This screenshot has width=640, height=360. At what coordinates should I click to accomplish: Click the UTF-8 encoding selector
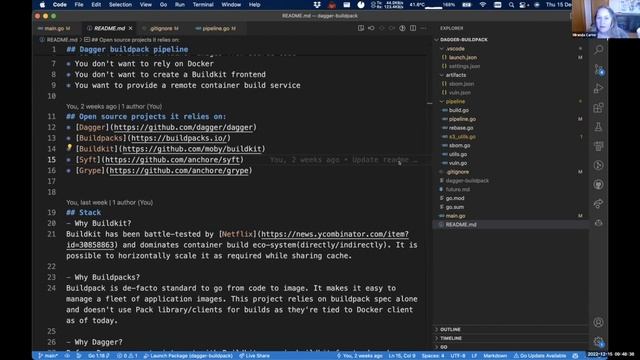(458, 356)
